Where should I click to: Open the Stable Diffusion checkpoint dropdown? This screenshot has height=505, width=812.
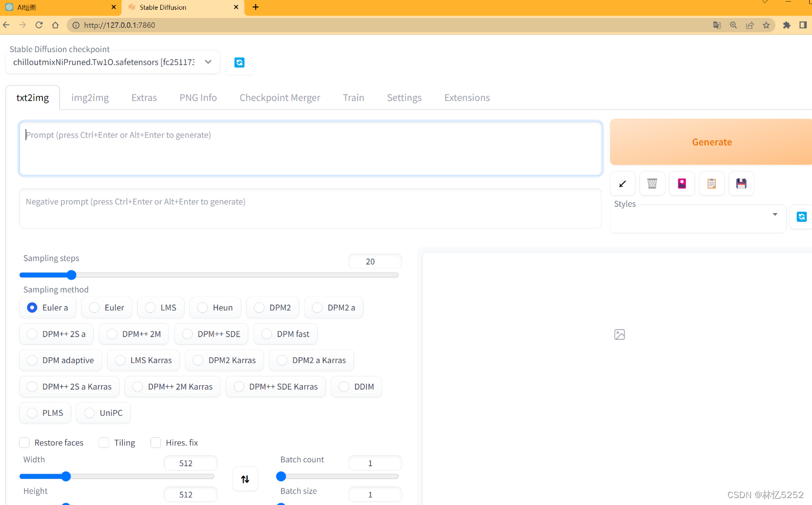click(113, 62)
